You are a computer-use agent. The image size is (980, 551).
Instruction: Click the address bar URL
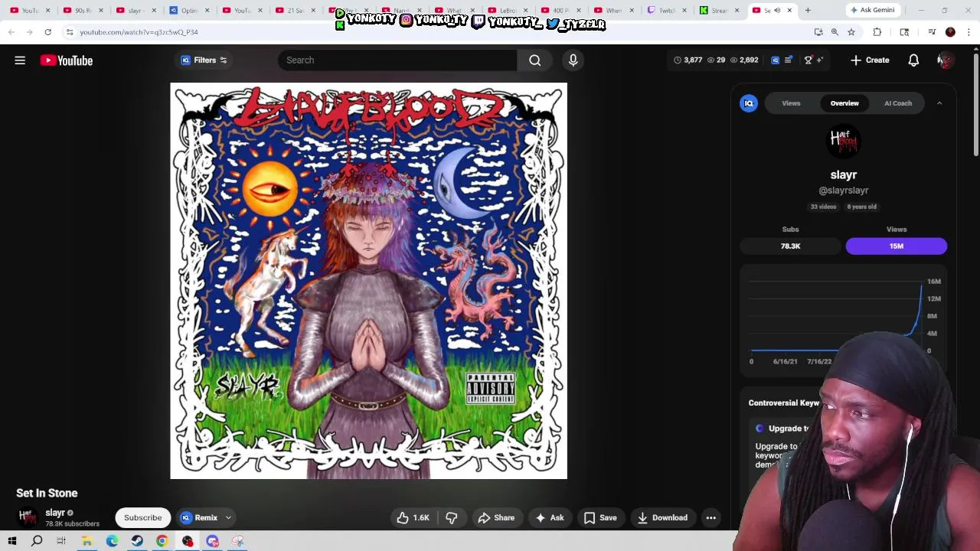point(139,32)
